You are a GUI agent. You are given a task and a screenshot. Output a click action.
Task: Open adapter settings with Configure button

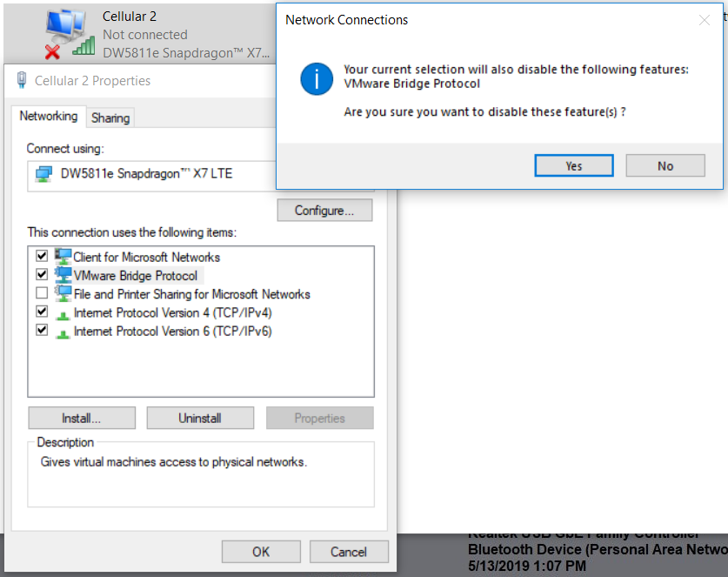click(324, 210)
